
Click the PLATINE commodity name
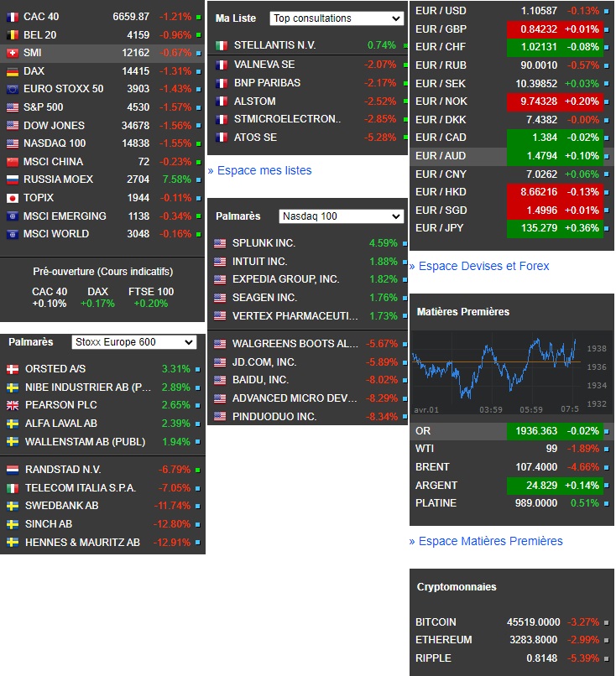coord(436,503)
